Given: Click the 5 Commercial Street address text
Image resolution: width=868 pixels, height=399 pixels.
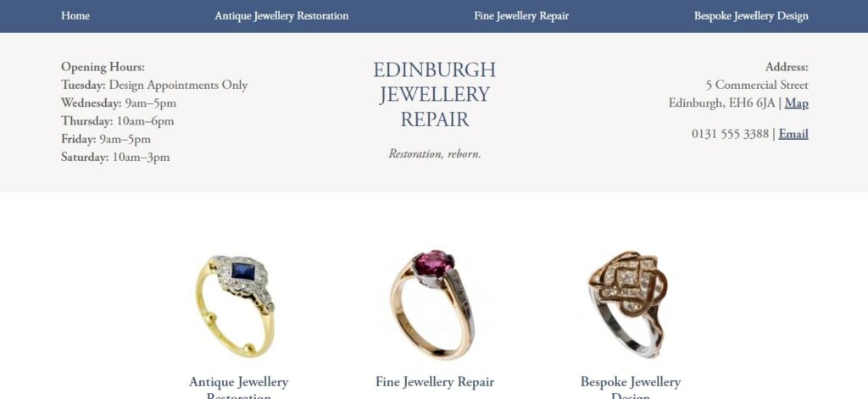Looking at the screenshot, I should click(757, 86).
